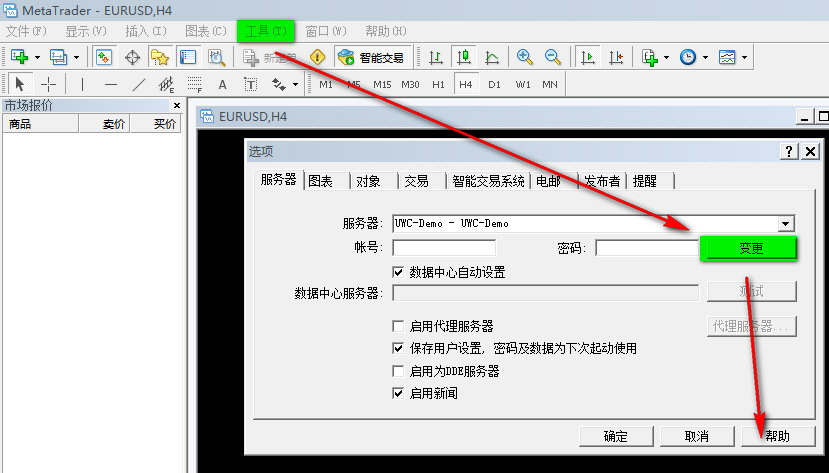This screenshot has width=829, height=473.
Task: Open the New Chart dropdown arrow
Action: tap(37, 57)
